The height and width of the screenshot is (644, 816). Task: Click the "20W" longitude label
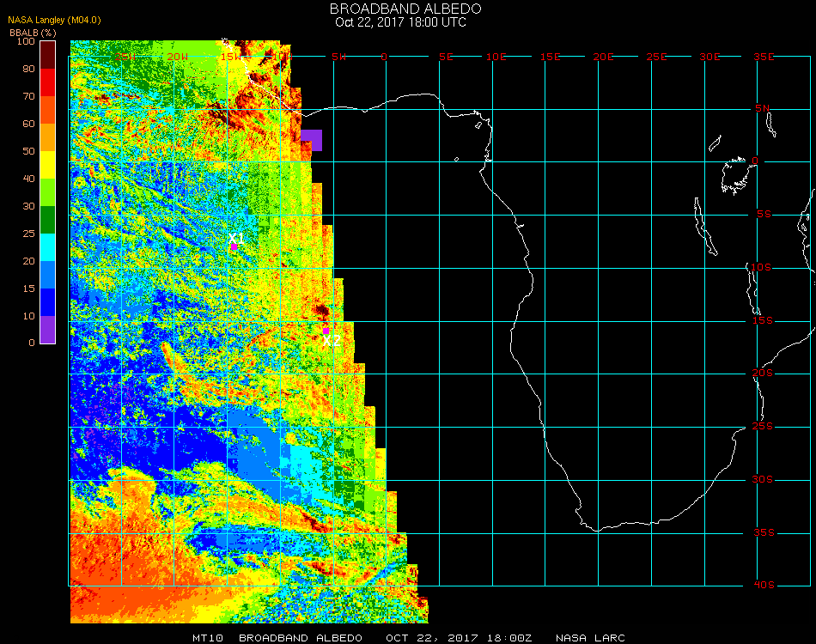(x=178, y=57)
